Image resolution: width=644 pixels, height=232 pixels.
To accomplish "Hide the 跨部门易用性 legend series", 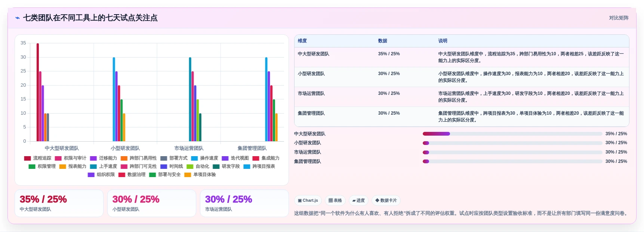I will point(139,158).
